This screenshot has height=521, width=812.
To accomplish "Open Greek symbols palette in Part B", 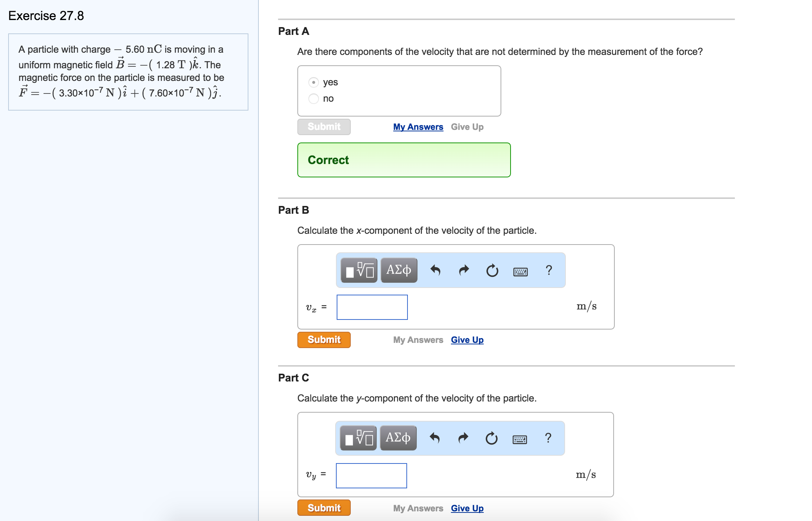I will pyautogui.click(x=399, y=270).
